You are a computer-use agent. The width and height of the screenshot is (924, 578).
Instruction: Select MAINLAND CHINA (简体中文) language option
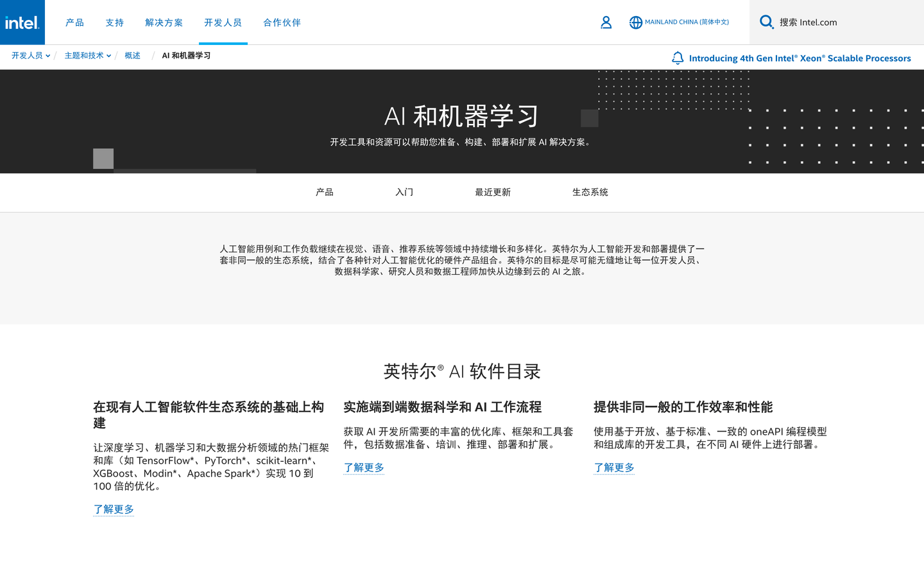click(687, 22)
